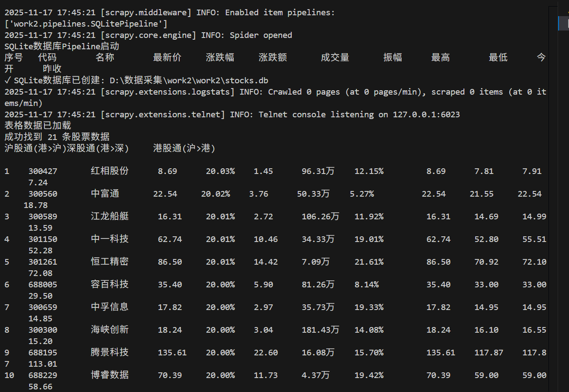Click the 涨跌额 column header

(273, 58)
